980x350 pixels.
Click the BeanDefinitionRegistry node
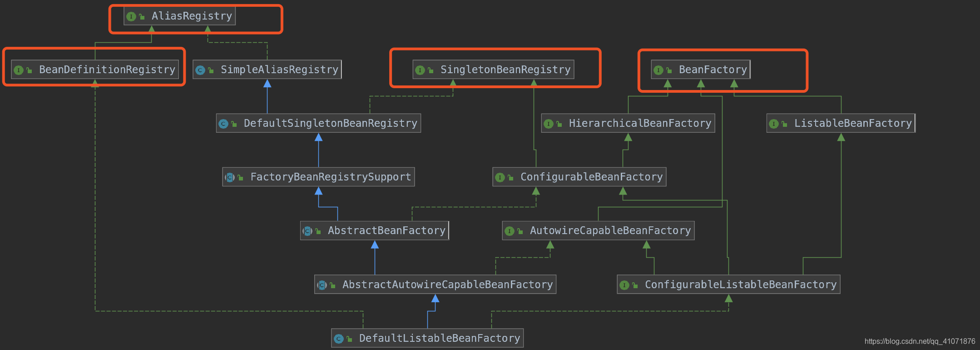pyautogui.click(x=95, y=70)
